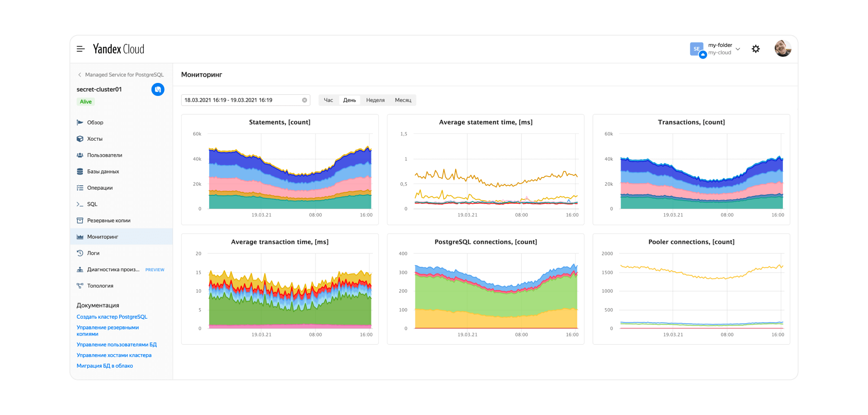Click the SQL terminal prompt icon

(x=80, y=204)
